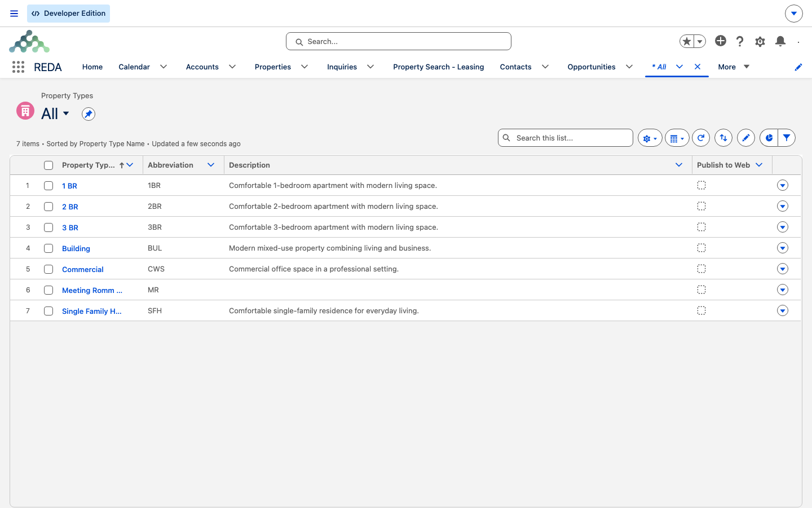
Task: Open the Setup gear icon
Action: [760, 41]
